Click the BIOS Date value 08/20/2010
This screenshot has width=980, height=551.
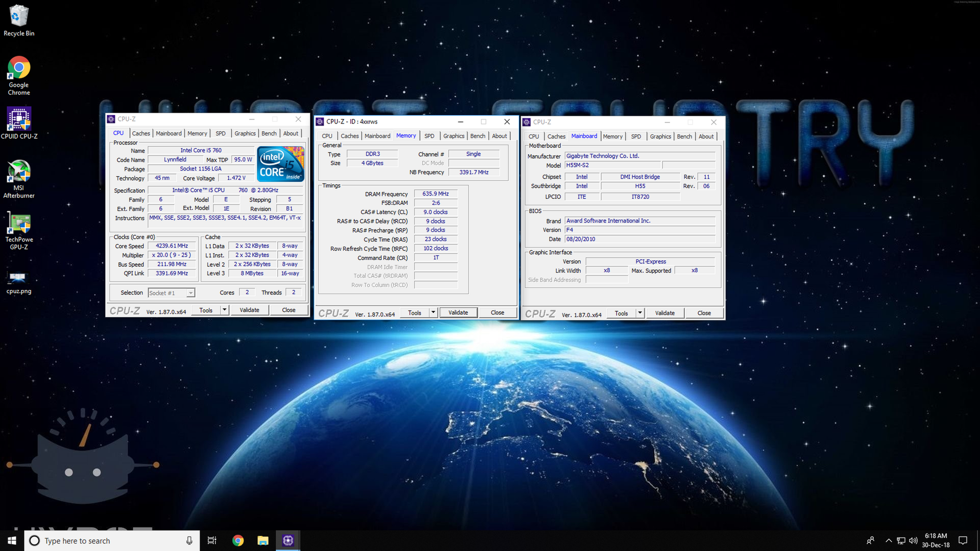(x=640, y=239)
